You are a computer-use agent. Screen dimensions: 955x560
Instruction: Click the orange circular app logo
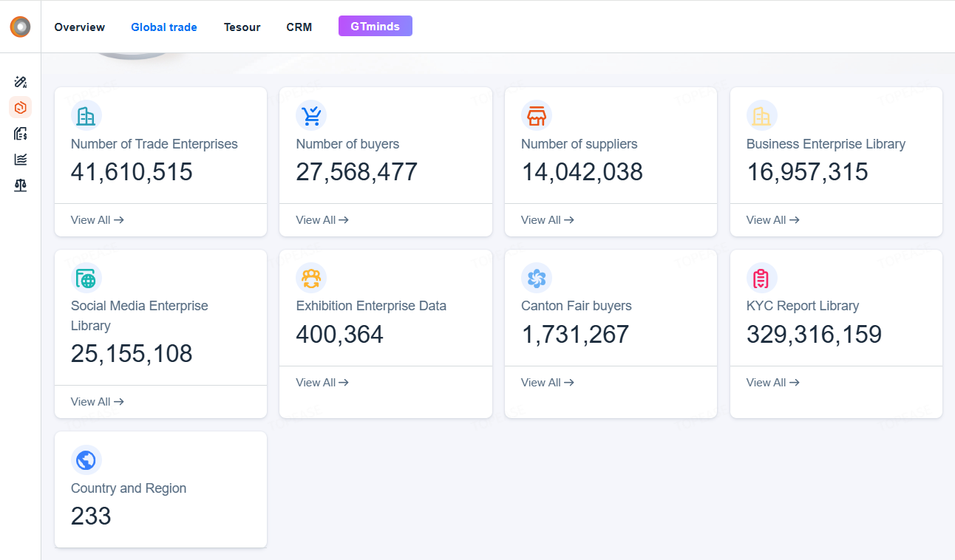[x=21, y=27]
